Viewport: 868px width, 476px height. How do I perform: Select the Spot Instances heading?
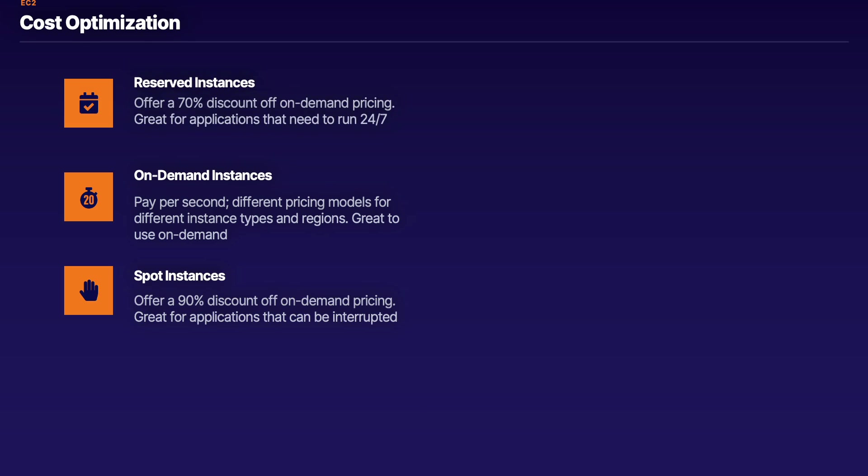pyautogui.click(x=179, y=276)
